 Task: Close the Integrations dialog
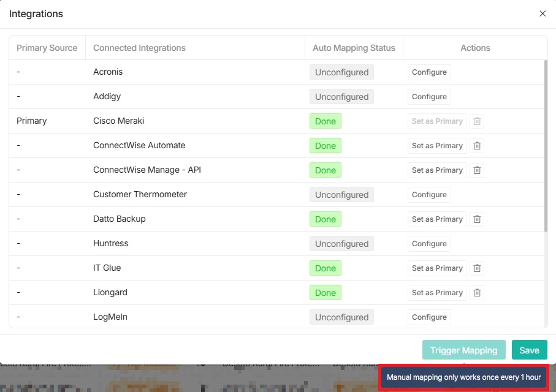pyautogui.click(x=542, y=13)
